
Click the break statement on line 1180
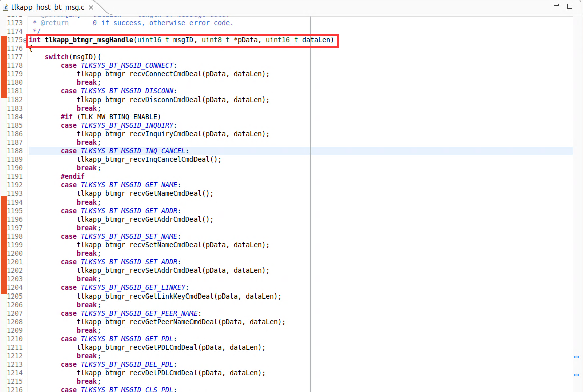88,82
